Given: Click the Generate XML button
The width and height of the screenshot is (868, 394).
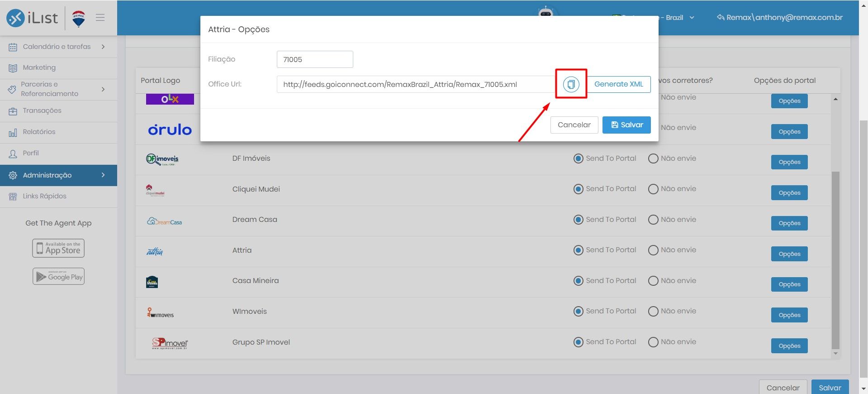Looking at the screenshot, I should point(619,84).
